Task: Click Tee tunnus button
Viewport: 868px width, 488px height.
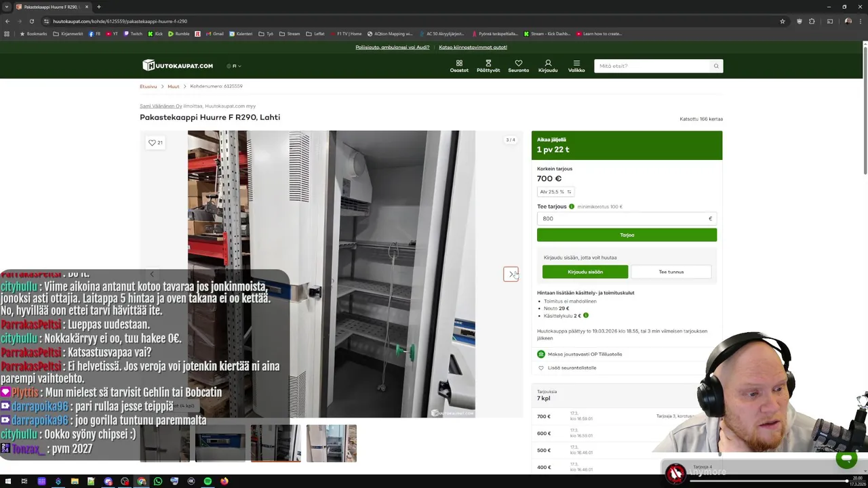Action: point(671,272)
